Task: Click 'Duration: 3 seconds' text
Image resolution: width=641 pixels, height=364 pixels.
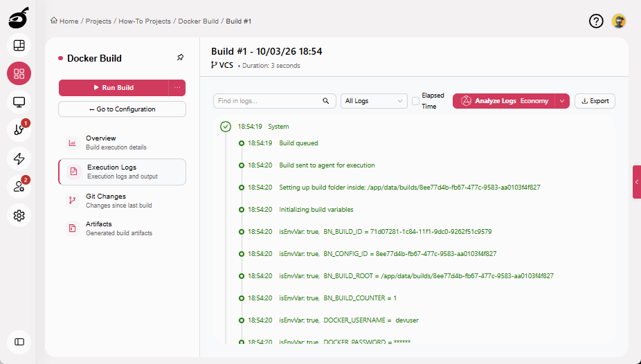Action: (x=271, y=65)
